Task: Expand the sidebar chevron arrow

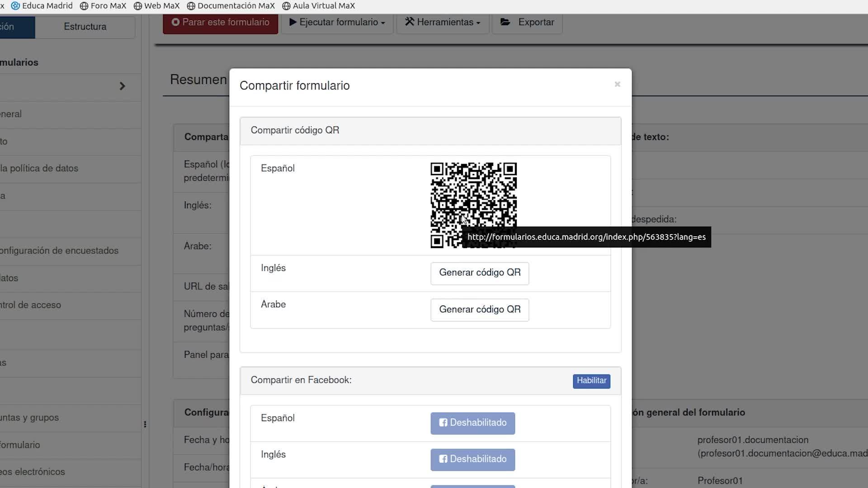Action: point(122,86)
